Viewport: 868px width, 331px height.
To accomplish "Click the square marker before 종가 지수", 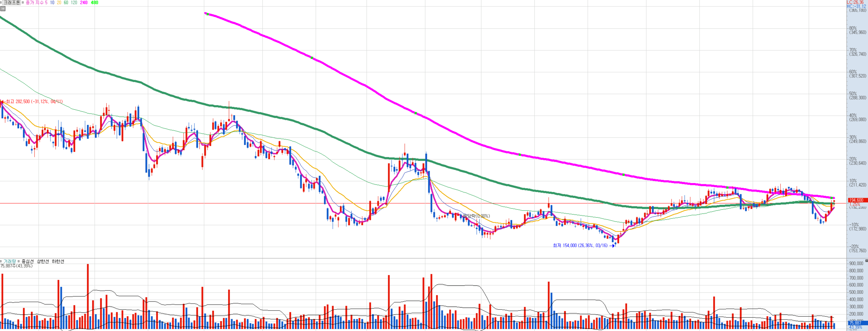I will (23, 2).
